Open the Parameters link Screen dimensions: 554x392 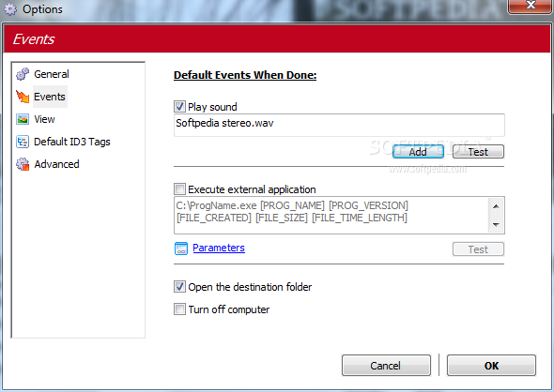pyautogui.click(x=219, y=248)
